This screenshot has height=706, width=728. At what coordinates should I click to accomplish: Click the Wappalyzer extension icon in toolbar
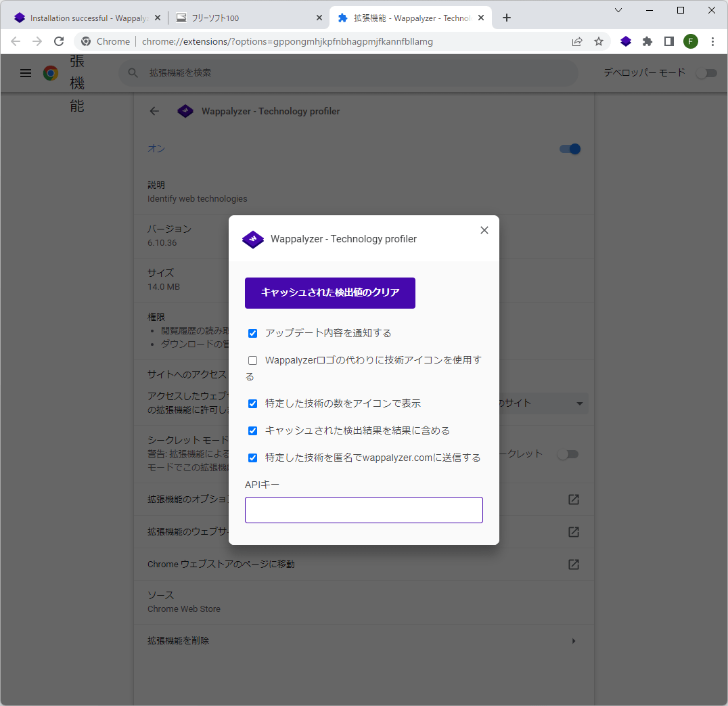tap(625, 41)
